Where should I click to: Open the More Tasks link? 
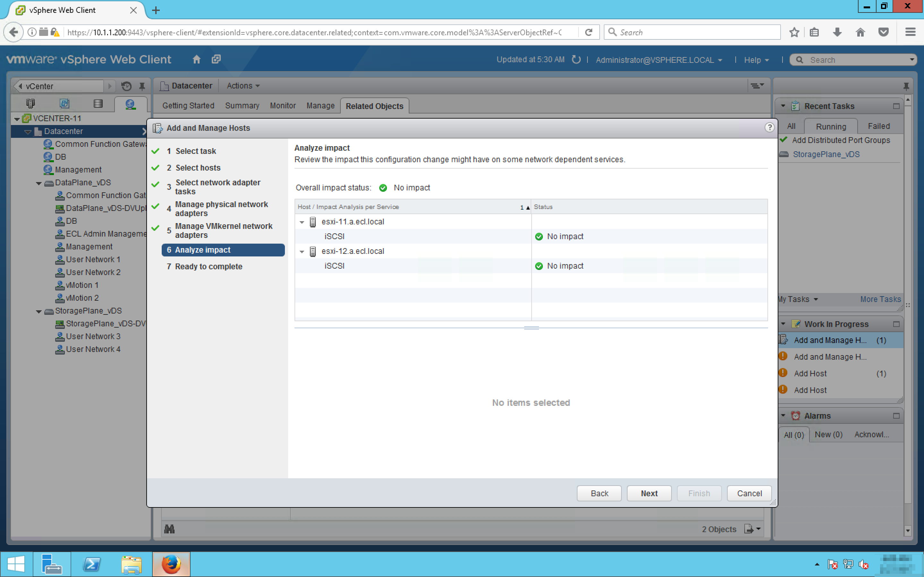click(x=880, y=299)
